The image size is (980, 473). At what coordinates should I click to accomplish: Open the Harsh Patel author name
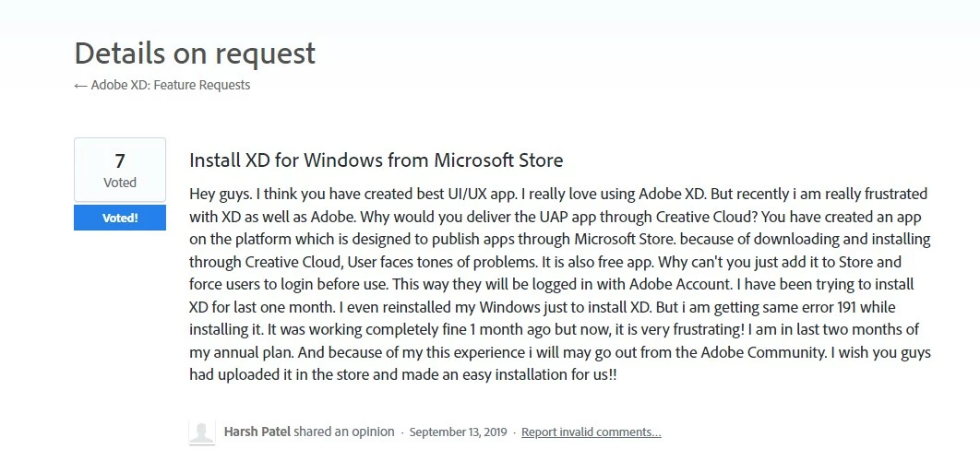(257, 432)
